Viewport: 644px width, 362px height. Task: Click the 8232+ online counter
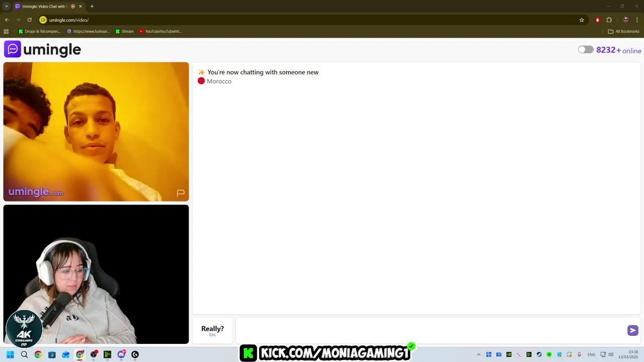618,50
